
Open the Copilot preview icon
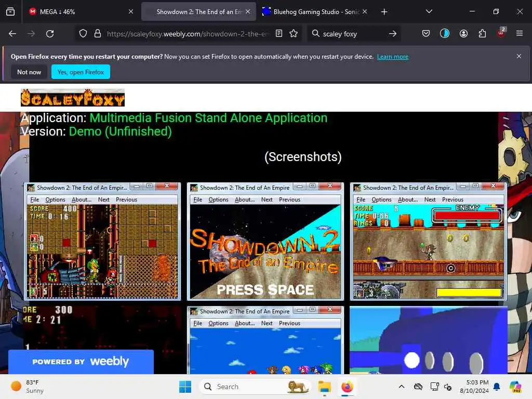point(515,387)
